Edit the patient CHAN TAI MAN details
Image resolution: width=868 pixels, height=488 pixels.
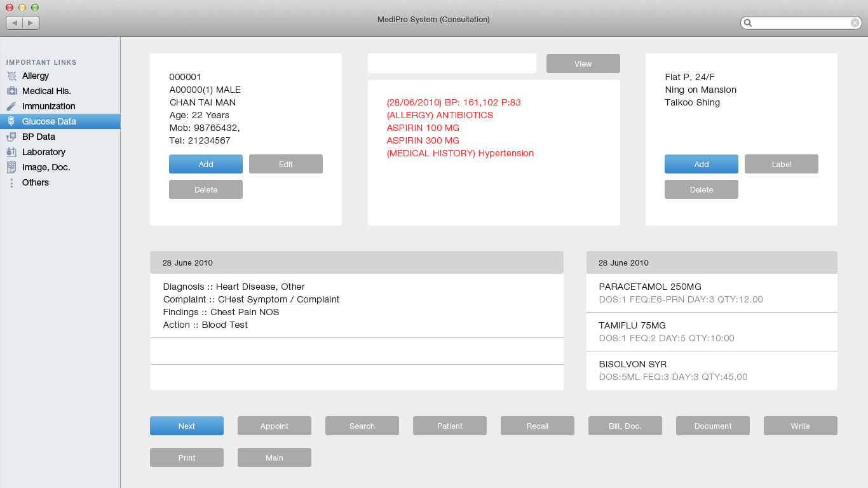tap(285, 164)
